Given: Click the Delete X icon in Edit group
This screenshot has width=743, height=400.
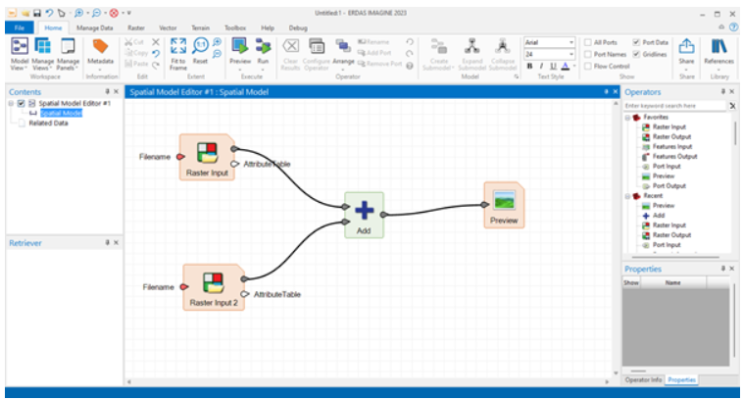Looking at the screenshot, I should pyautogui.click(x=155, y=42).
